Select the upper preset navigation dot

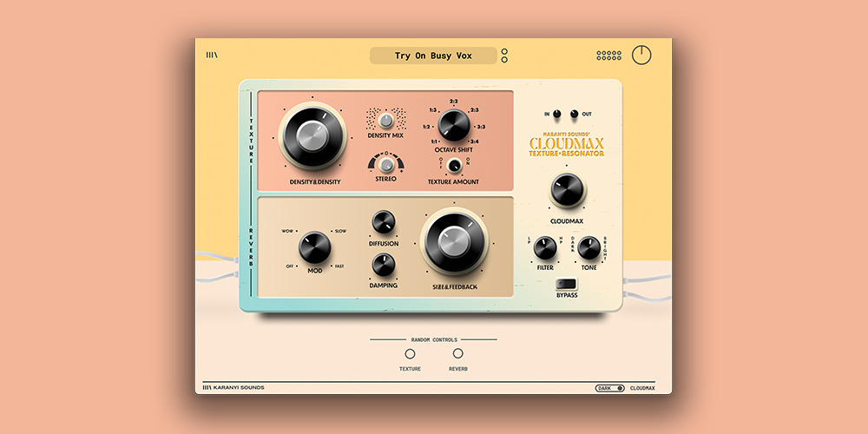(x=504, y=51)
